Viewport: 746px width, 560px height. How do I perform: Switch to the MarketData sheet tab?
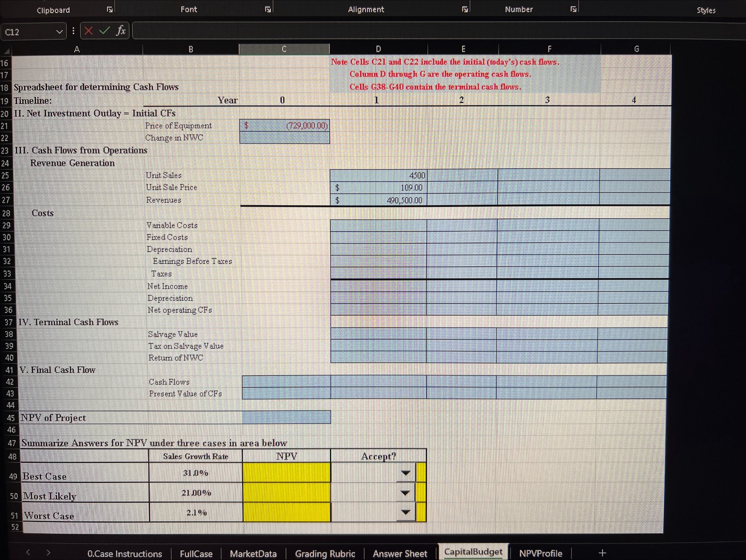[x=253, y=554]
